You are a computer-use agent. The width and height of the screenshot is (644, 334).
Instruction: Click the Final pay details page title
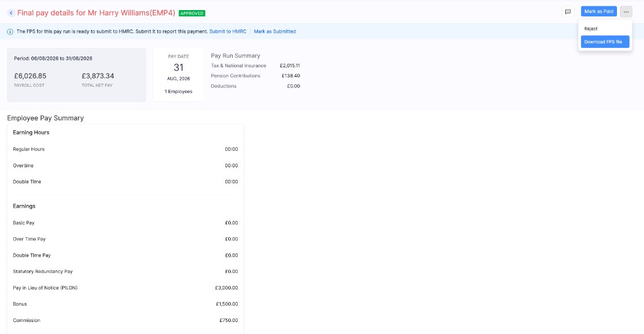96,13
